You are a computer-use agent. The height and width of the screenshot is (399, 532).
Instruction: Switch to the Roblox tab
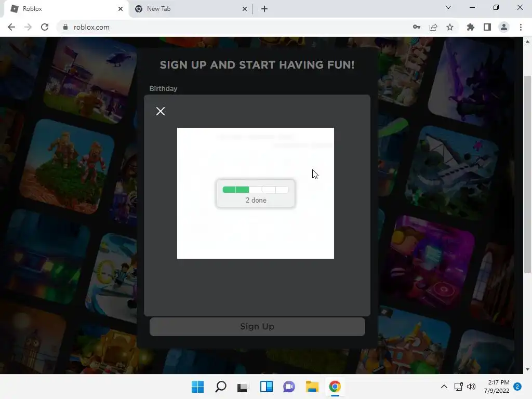point(66,9)
